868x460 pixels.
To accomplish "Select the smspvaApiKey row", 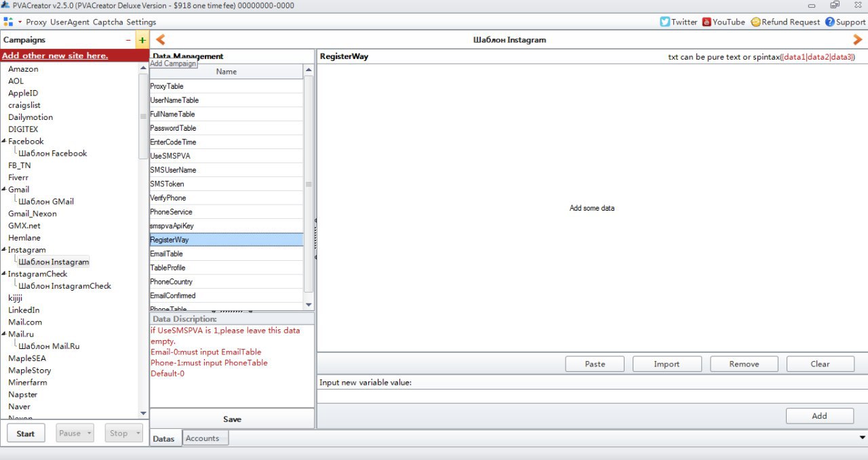I will [226, 226].
